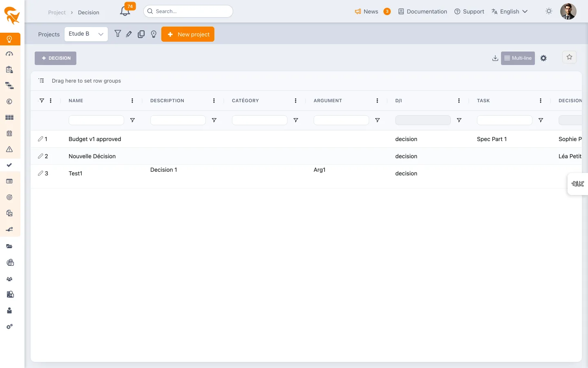
Task: Add a new Decision button
Action: (56, 58)
